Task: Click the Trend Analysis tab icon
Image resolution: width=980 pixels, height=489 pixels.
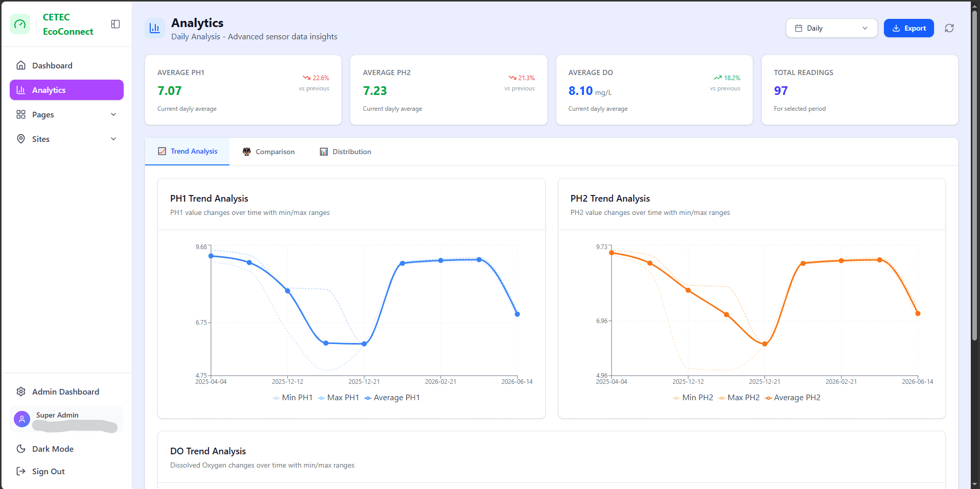Action: (x=162, y=152)
